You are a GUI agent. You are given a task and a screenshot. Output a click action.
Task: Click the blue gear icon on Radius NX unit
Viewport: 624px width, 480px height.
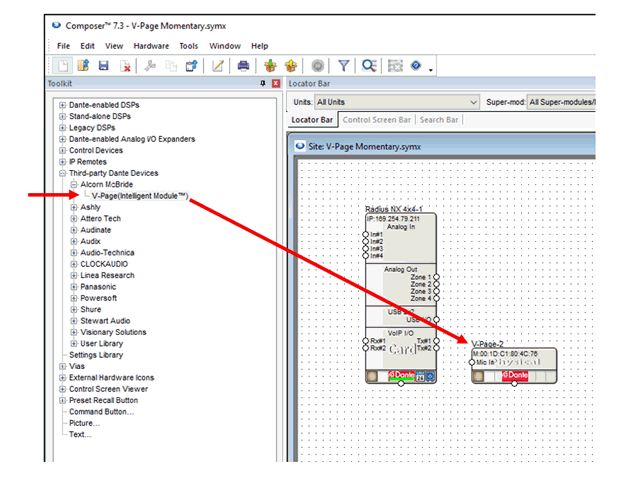430,376
